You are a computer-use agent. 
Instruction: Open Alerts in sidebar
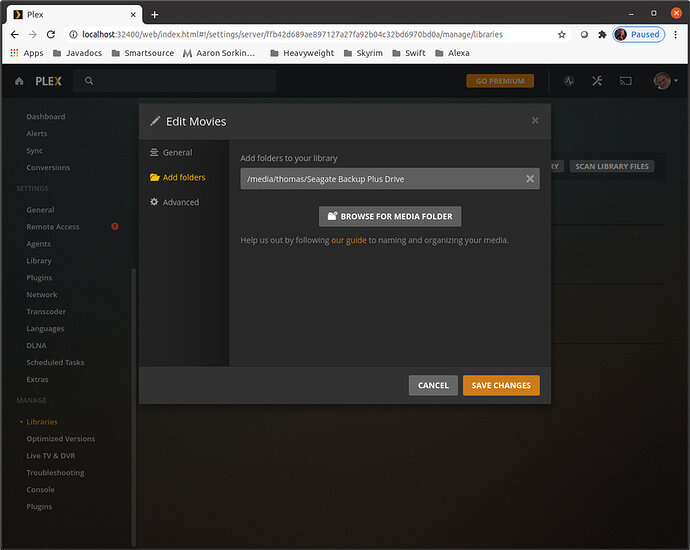(x=37, y=133)
